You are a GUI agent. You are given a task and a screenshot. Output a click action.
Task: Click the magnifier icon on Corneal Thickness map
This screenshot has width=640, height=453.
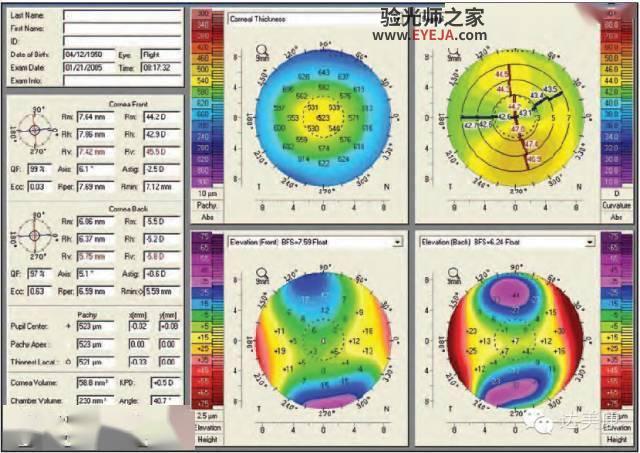tap(262, 50)
